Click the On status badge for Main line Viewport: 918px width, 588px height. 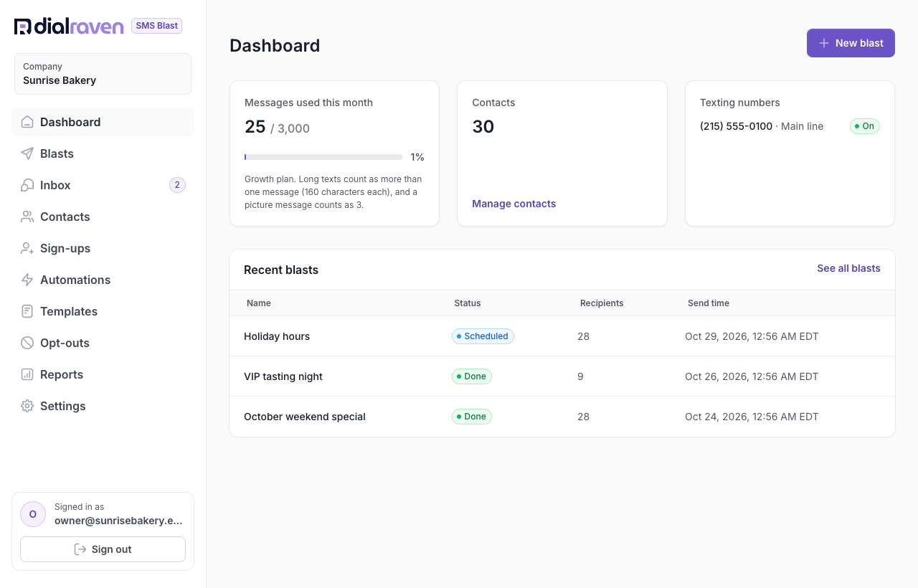[x=864, y=126]
